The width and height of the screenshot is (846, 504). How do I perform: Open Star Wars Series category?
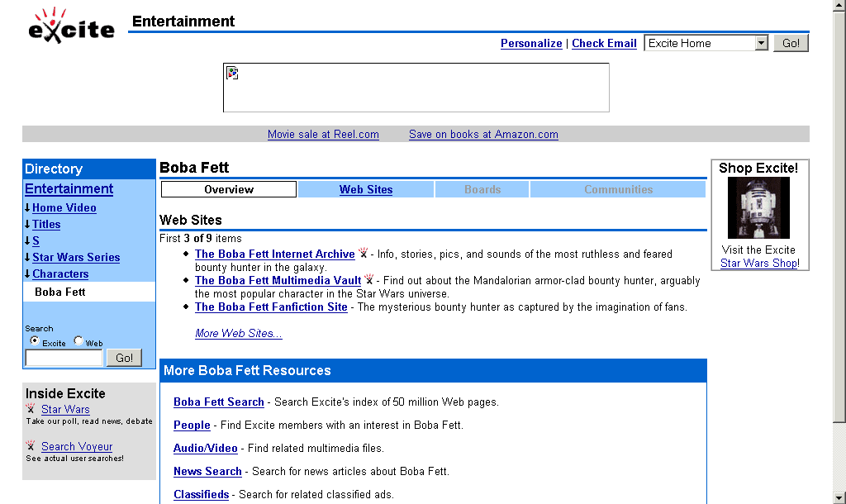[76, 257]
